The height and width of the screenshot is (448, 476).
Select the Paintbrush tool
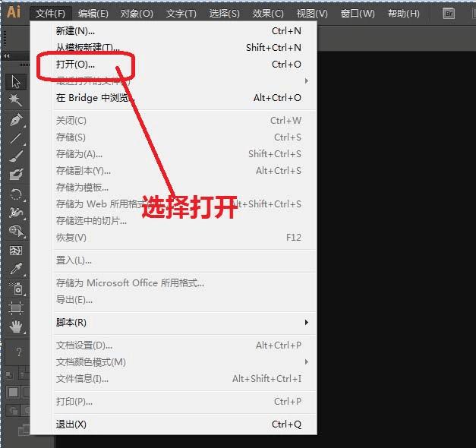(16, 156)
